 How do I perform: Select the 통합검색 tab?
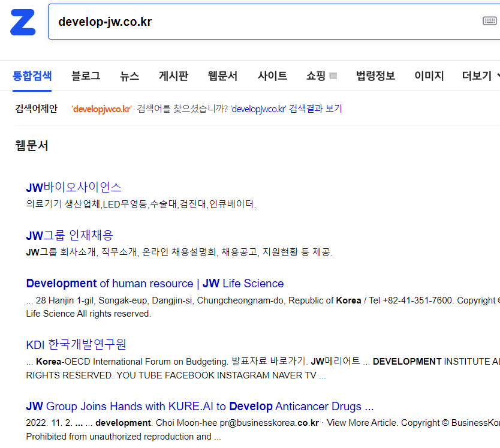tap(32, 76)
